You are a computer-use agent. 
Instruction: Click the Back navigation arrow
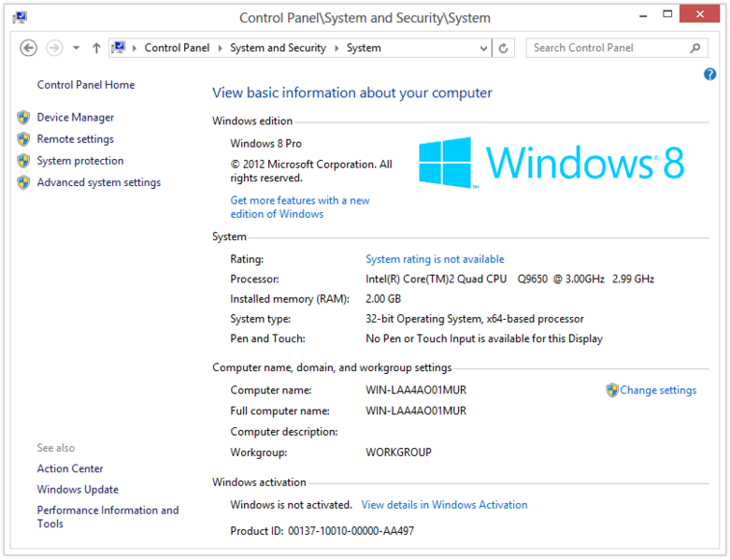tap(28, 48)
